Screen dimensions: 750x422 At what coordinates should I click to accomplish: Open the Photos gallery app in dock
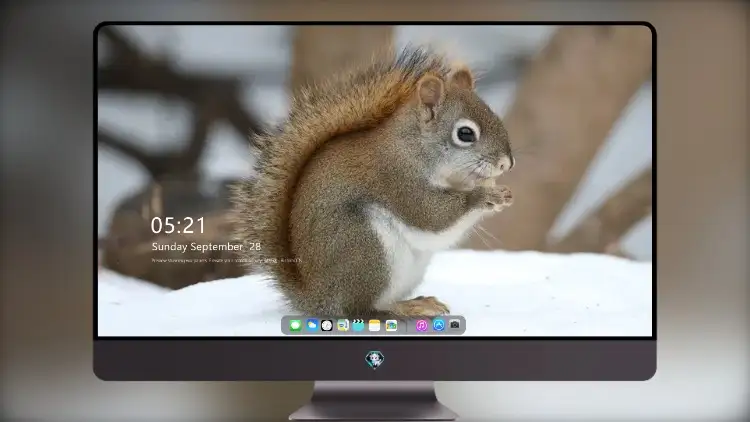391,326
